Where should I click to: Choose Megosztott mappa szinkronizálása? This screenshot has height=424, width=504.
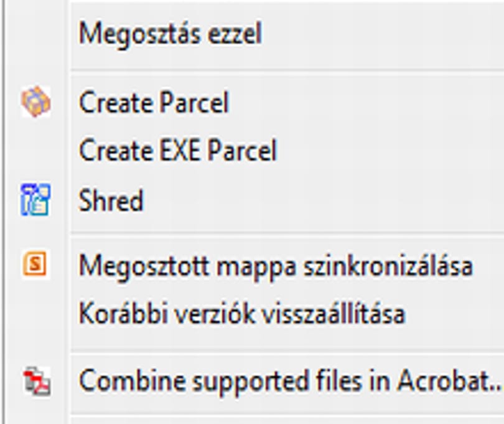click(x=276, y=266)
